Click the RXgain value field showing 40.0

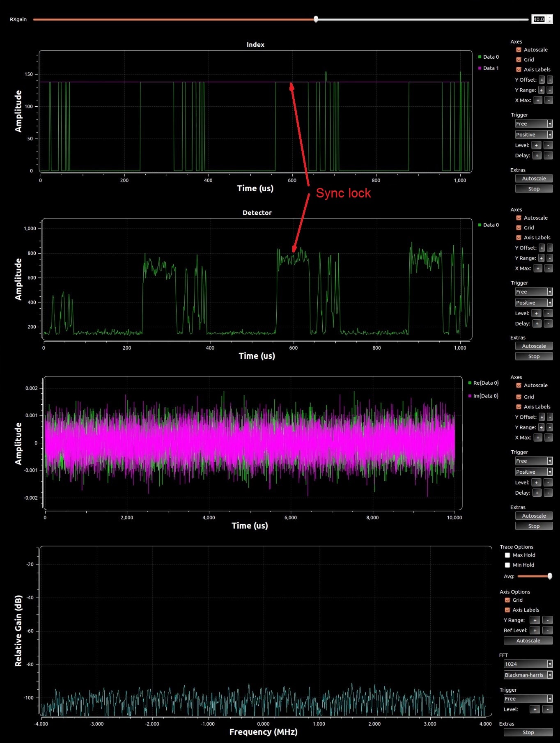[x=539, y=19]
